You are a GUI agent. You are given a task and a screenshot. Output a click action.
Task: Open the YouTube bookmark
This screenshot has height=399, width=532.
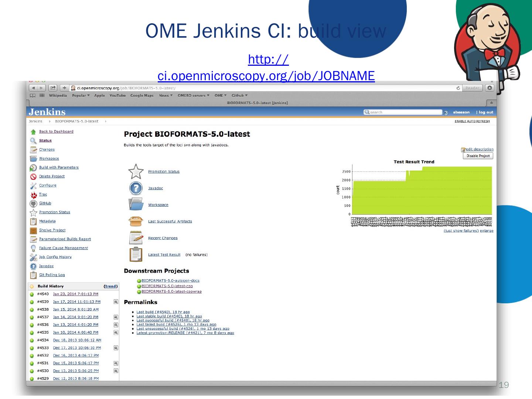pyautogui.click(x=117, y=95)
